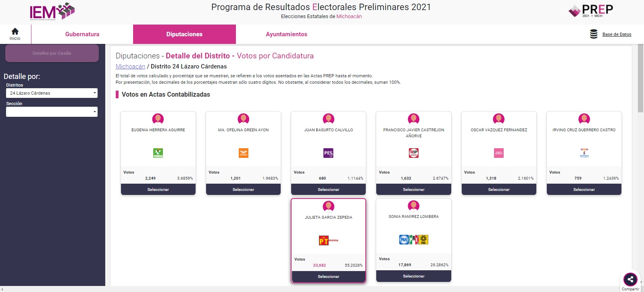
Task: Select candidate Eugenia Herrera Aguirre
Action: pyautogui.click(x=158, y=190)
